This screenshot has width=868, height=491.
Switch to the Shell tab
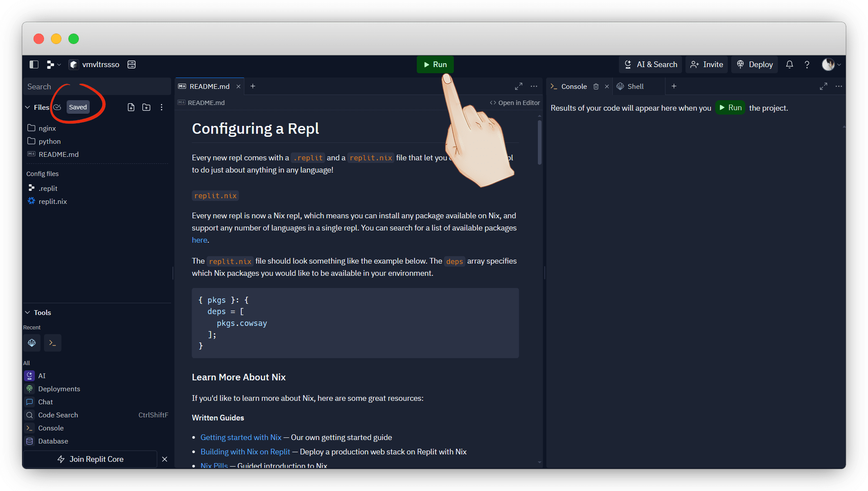(635, 86)
